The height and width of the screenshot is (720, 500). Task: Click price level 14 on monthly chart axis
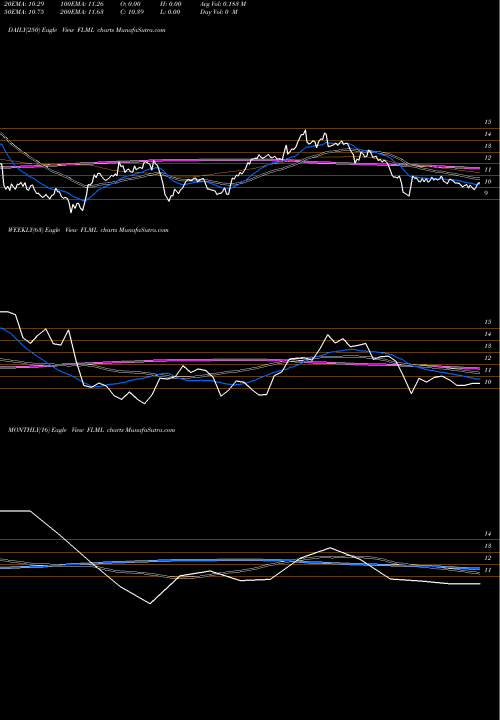coord(488,534)
